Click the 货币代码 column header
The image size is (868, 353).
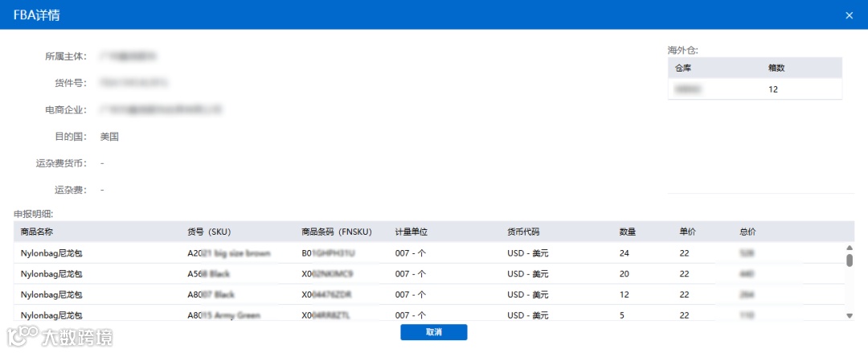point(523,232)
